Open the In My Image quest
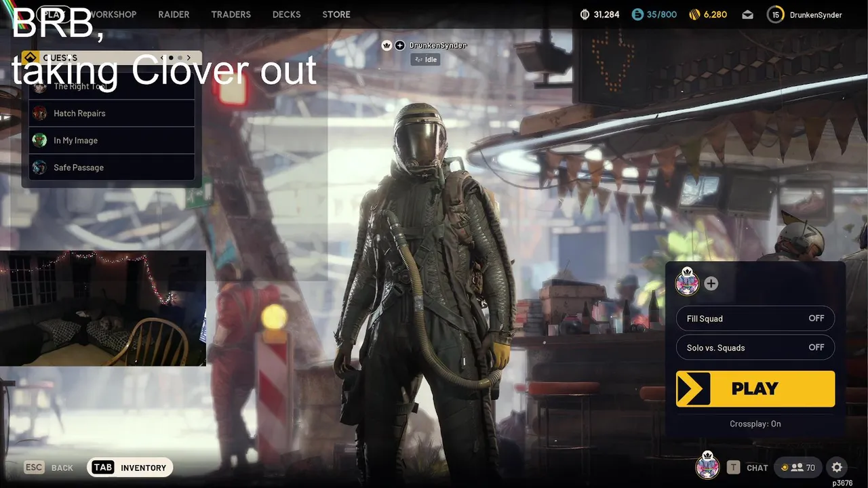The image size is (868, 488). point(112,140)
